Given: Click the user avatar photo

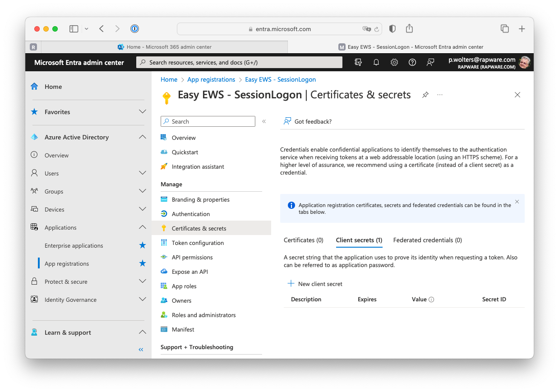Looking at the screenshot, I should [524, 62].
